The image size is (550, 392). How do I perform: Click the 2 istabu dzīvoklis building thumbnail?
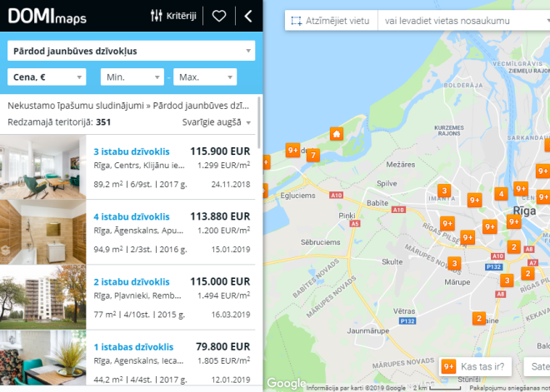(42, 297)
